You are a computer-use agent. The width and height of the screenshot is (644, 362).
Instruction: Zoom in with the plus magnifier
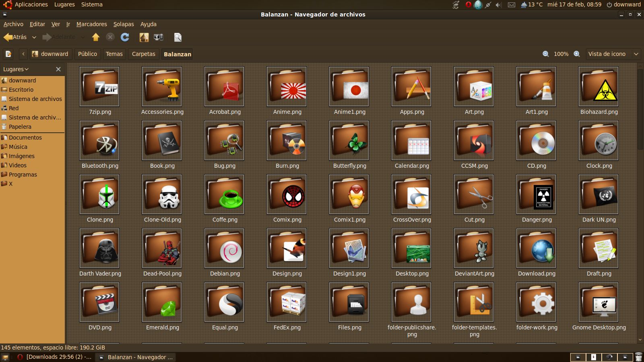[577, 54]
